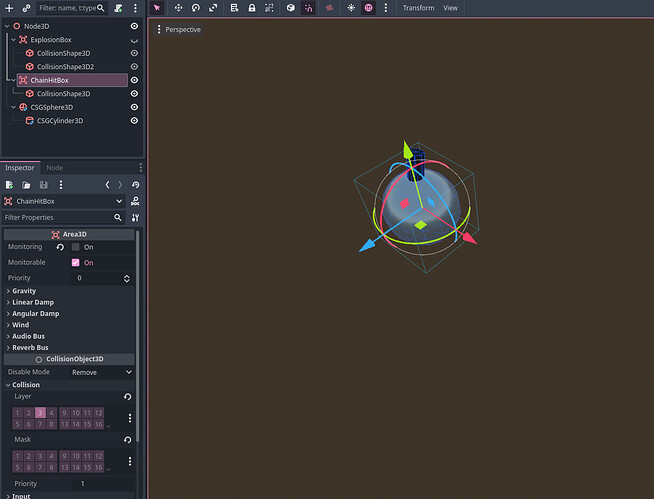This screenshot has width=654, height=499.
Task: Revert the collision Layer property
Action: [x=128, y=397]
